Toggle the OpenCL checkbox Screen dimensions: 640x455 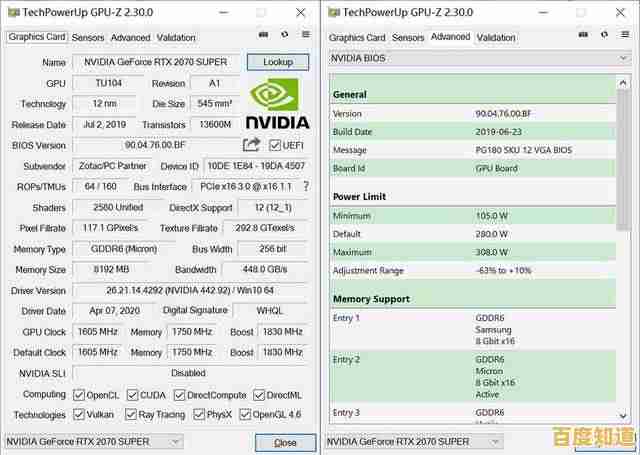[x=80, y=394]
